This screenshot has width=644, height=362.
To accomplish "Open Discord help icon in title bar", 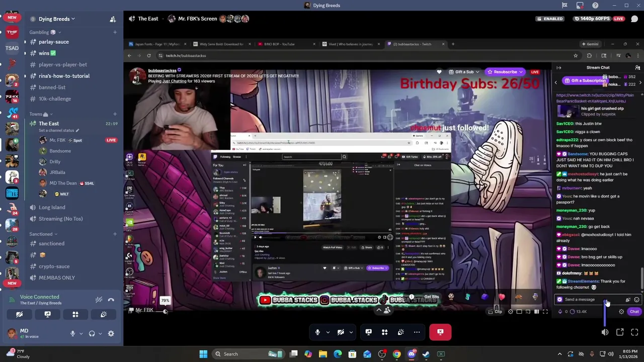I will coord(595,6).
